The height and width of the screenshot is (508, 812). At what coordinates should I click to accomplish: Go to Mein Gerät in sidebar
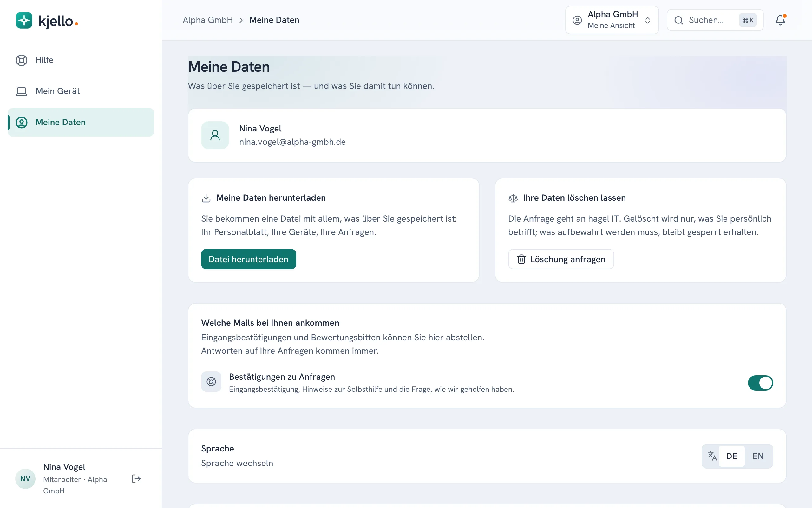click(81, 91)
